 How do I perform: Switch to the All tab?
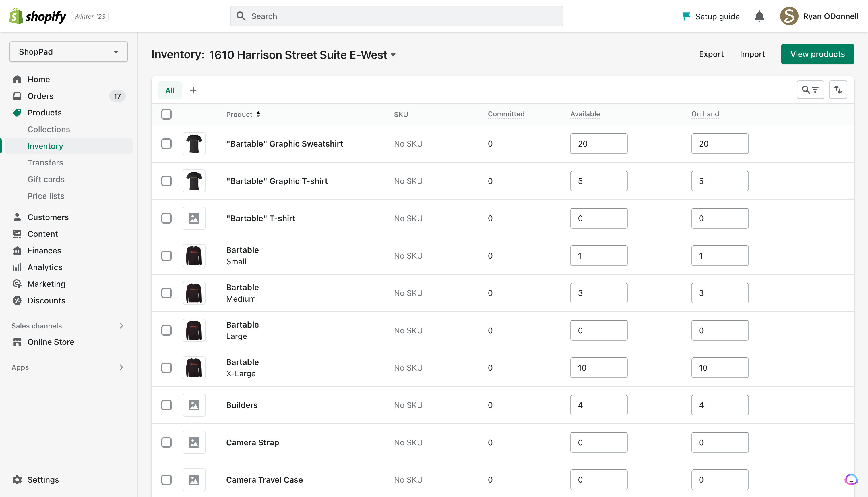tap(170, 90)
